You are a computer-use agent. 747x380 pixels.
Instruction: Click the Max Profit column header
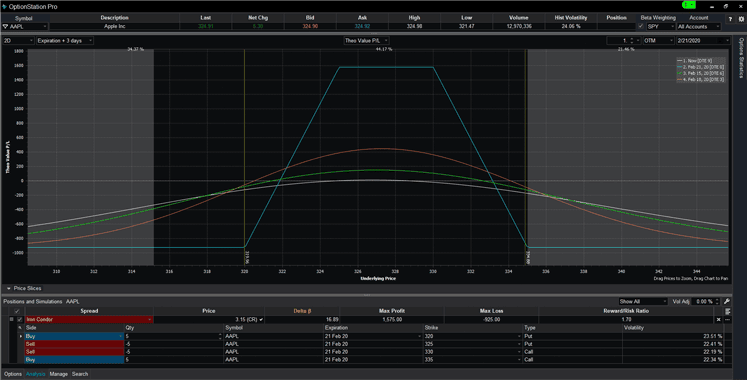click(x=392, y=311)
